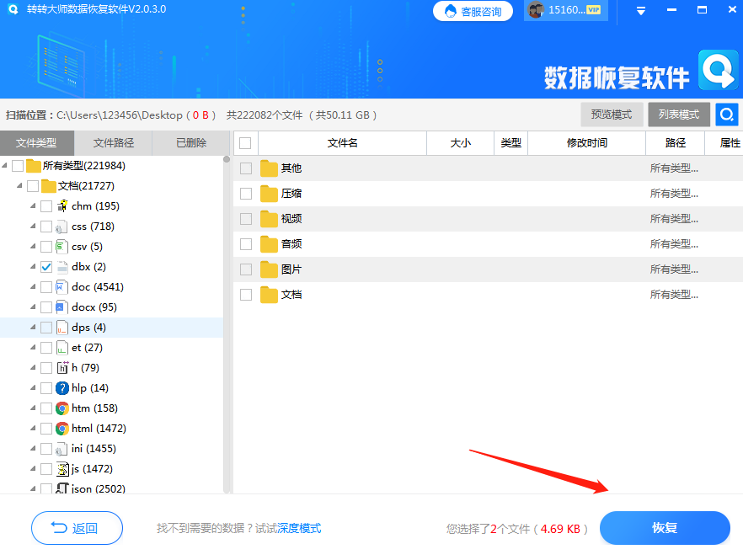Open the dropdown arrow in the title bar

[639, 11]
